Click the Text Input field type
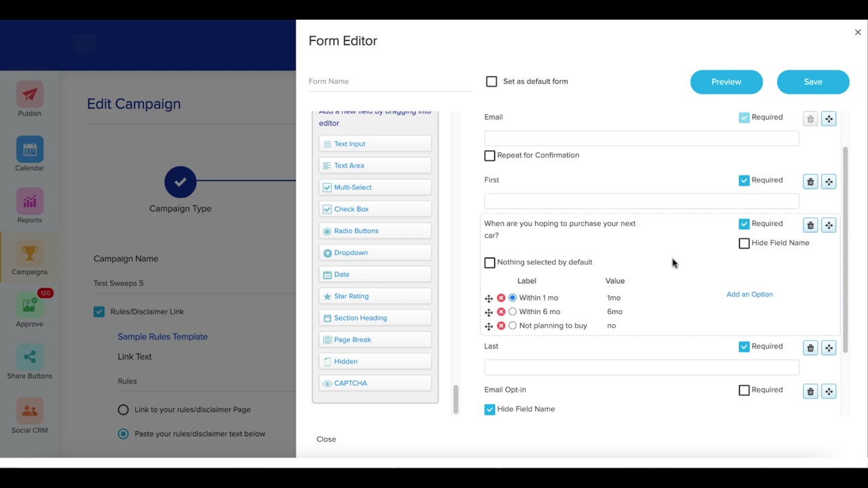The width and height of the screenshot is (868, 488). click(x=375, y=144)
